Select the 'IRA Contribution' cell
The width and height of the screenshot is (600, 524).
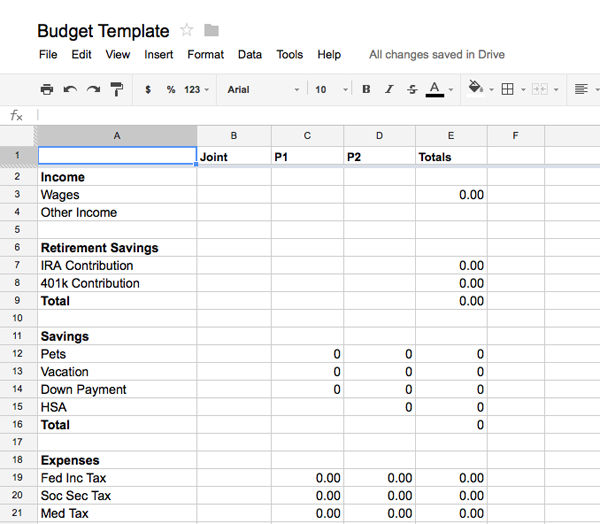coord(117,265)
